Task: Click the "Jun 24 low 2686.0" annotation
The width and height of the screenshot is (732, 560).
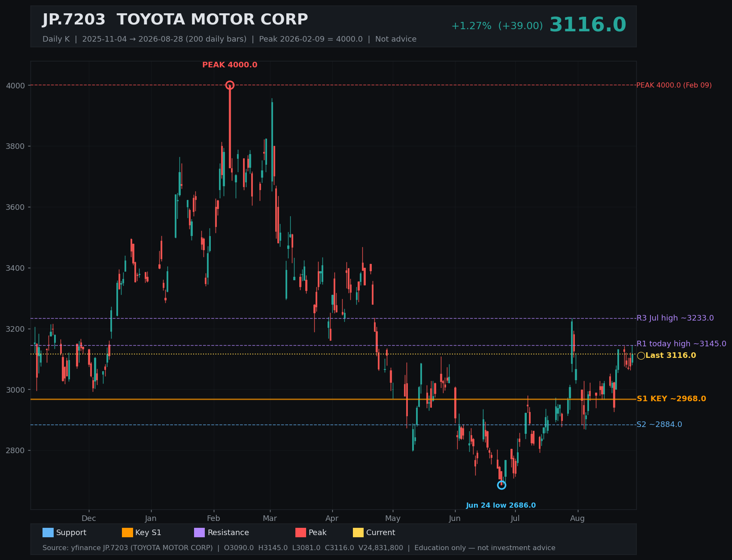Action: pyautogui.click(x=501, y=506)
